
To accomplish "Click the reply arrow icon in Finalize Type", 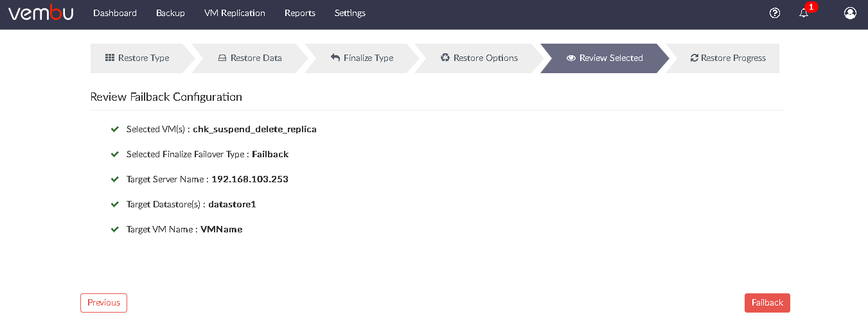I will [x=335, y=58].
